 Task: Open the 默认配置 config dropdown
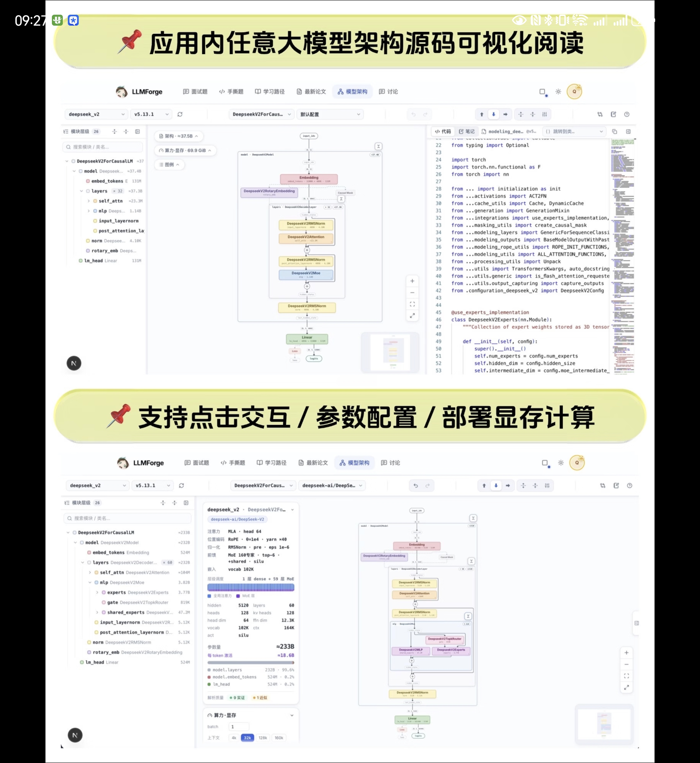(330, 114)
